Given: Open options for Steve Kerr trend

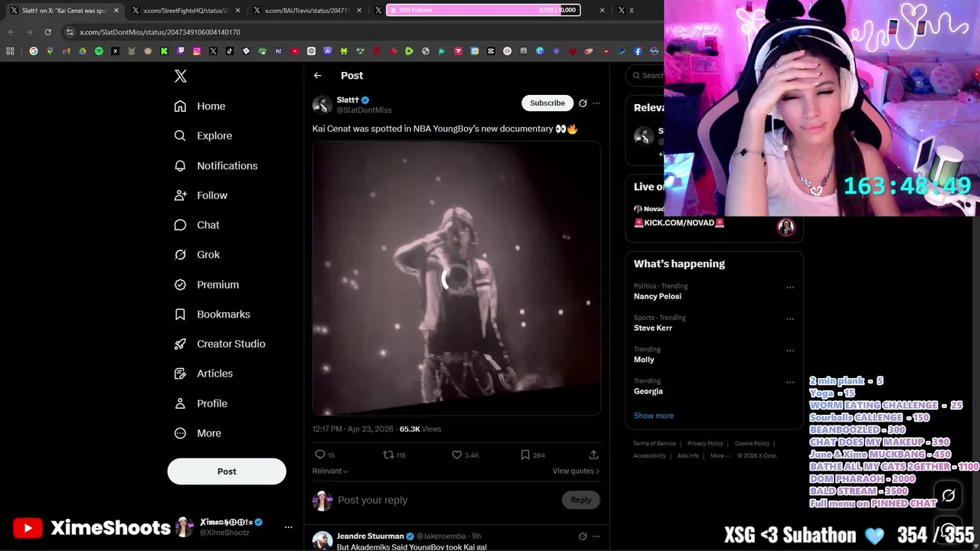Looking at the screenshot, I should point(790,319).
